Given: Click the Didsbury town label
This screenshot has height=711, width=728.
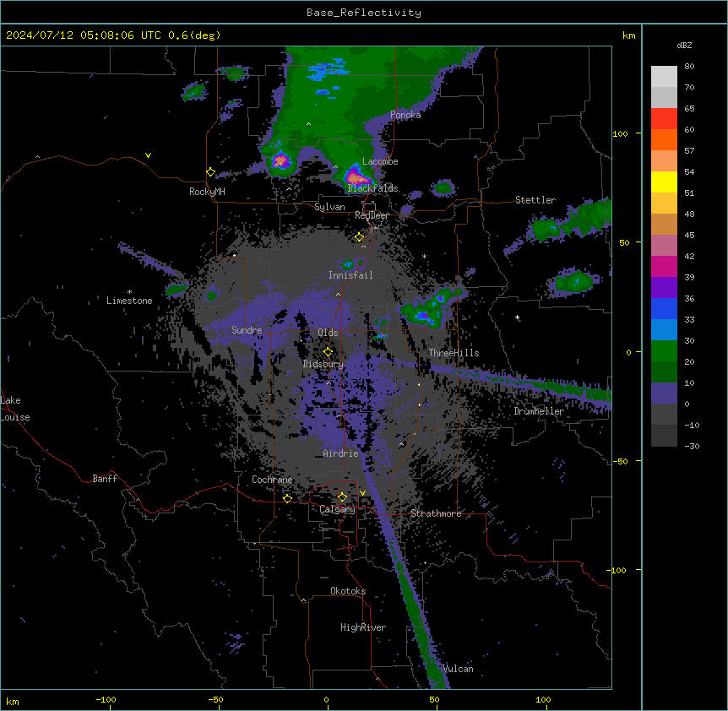Looking at the screenshot, I should click(323, 364).
